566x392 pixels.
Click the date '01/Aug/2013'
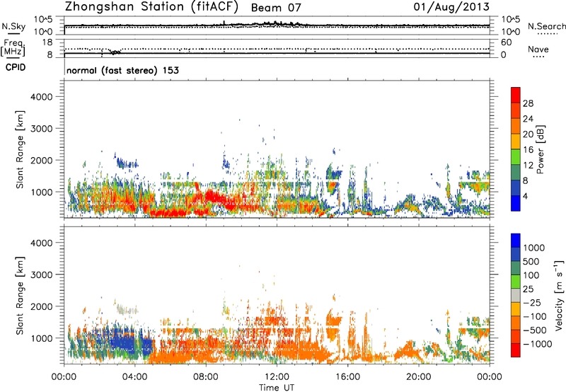pyautogui.click(x=451, y=6)
